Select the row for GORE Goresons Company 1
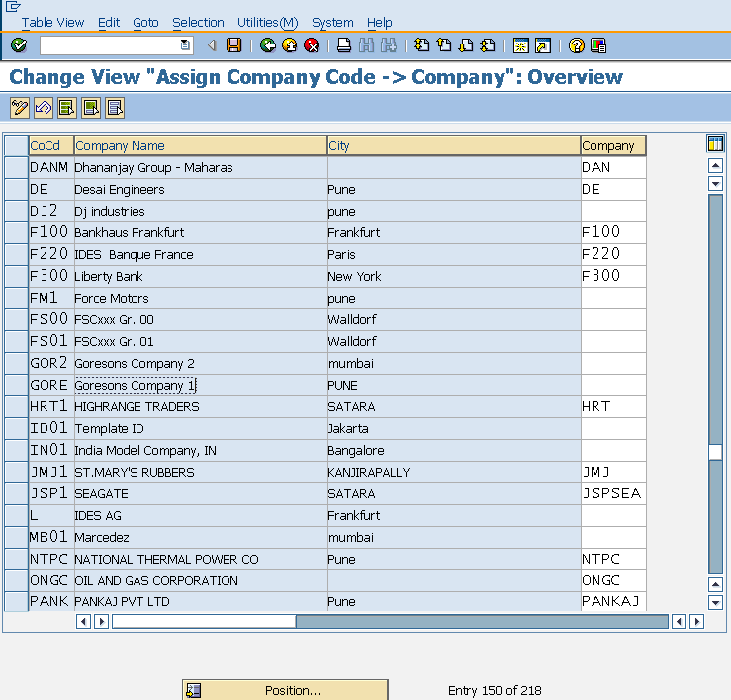Image resolution: width=731 pixels, height=700 pixels. tap(16, 386)
